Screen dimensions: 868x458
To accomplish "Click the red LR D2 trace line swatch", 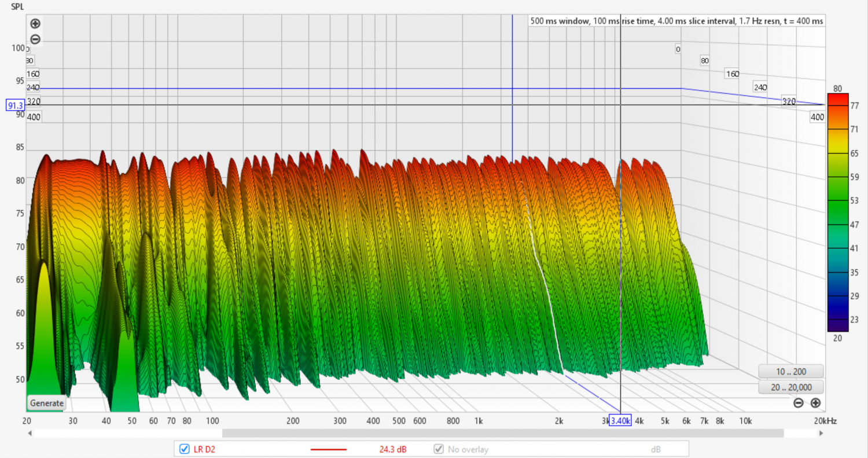I will pos(329,449).
